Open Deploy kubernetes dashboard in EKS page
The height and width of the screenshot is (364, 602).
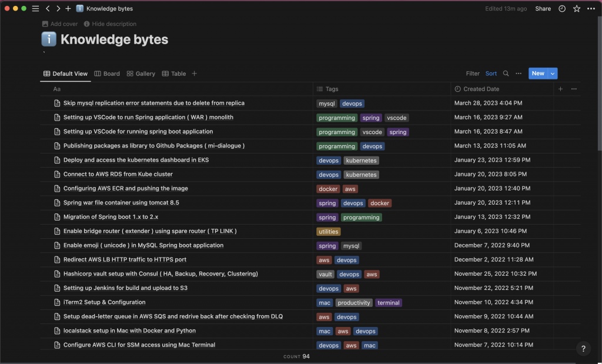click(x=136, y=160)
